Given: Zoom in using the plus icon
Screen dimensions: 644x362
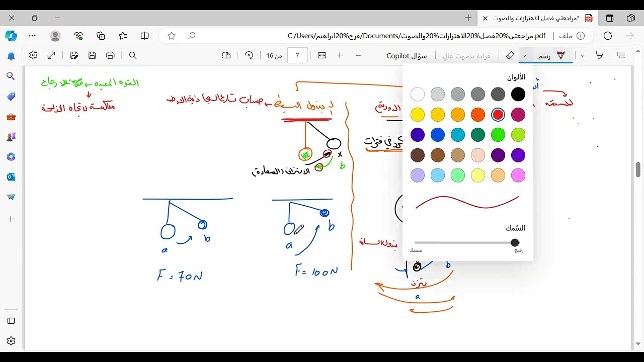Looking at the screenshot, I should (340, 55).
